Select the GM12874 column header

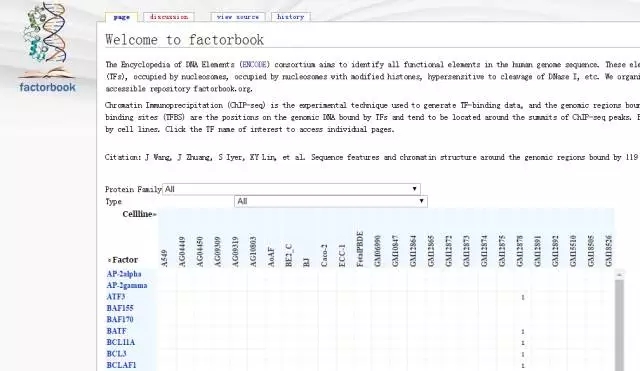point(484,251)
